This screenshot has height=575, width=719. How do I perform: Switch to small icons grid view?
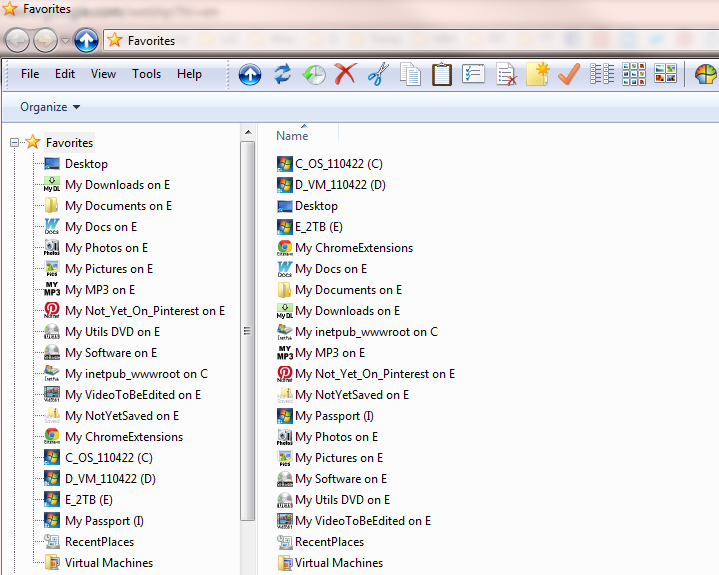(634, 74)
